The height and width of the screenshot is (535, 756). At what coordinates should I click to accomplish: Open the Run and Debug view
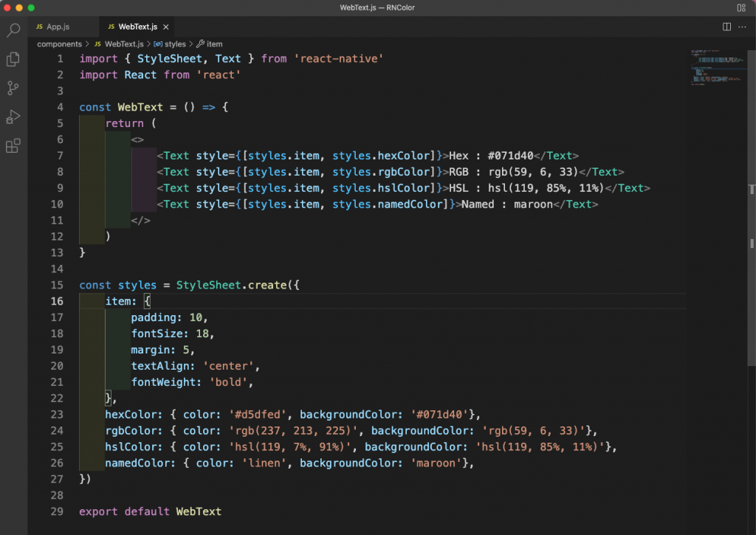coord(13,117)
